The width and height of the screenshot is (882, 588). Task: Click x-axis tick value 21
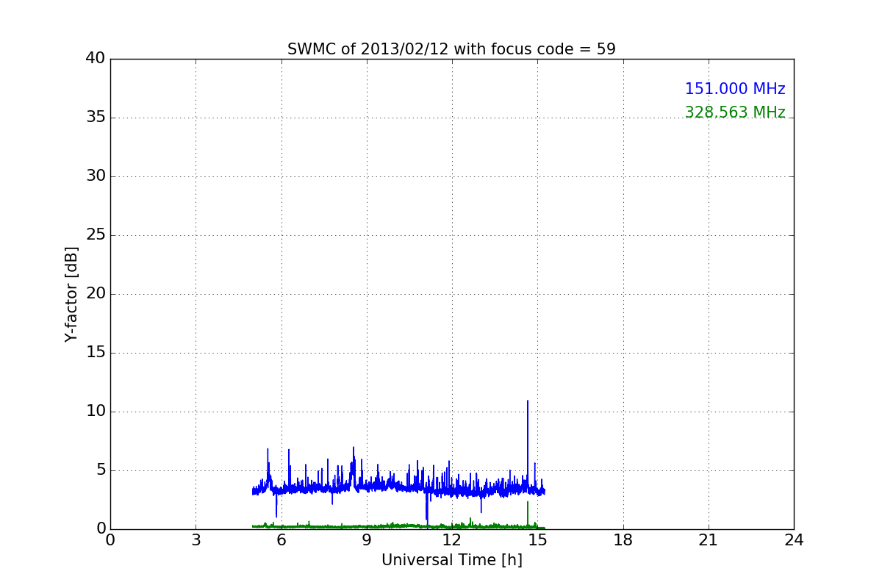coord(709,540)
